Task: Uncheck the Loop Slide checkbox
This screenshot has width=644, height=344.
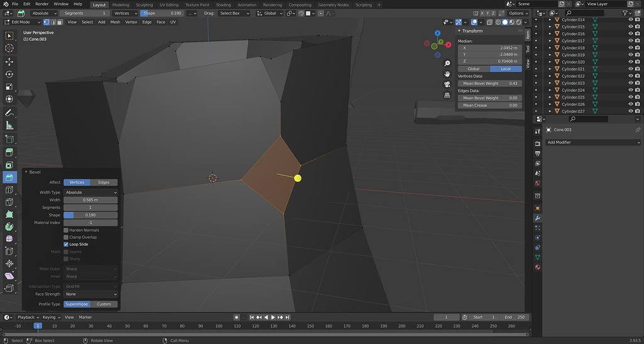Action: tap(65, 244)
